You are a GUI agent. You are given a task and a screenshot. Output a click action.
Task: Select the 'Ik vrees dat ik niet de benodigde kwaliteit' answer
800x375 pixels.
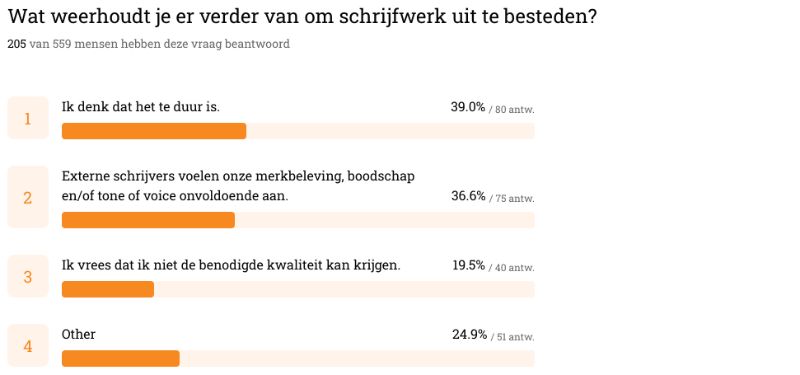click(x=231, y=265)
